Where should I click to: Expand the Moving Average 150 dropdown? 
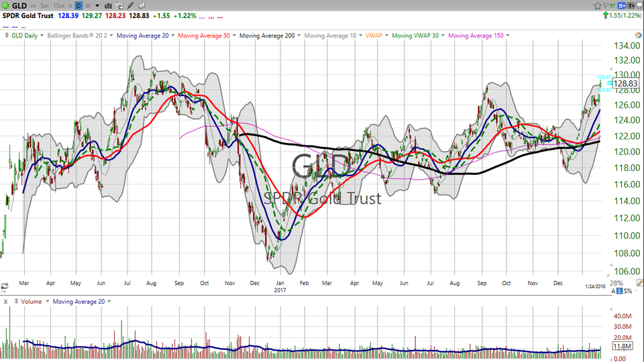508,36
